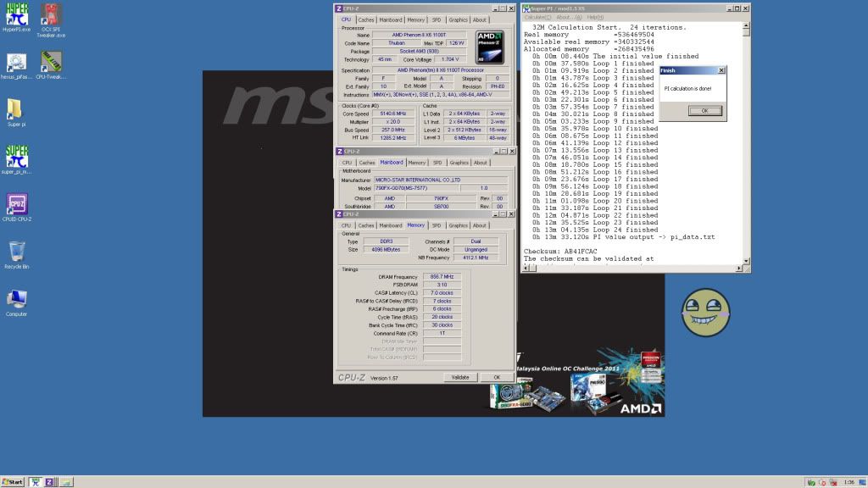
Task: Open the Calculate menu in Super PI
Action: point(537,17)
